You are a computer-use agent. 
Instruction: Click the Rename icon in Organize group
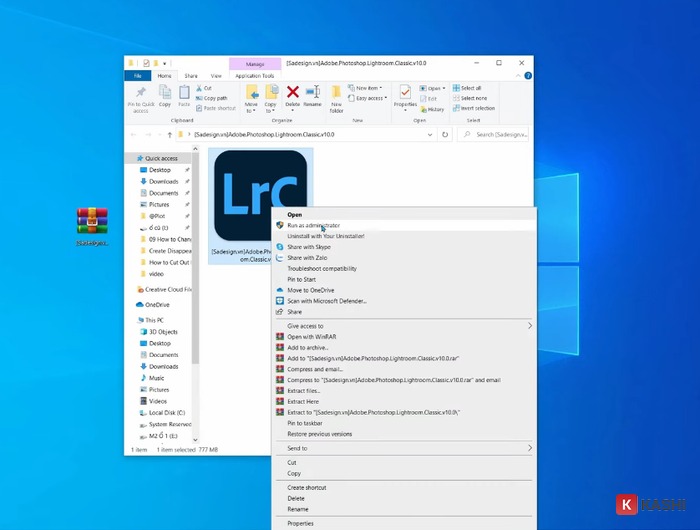312,95
